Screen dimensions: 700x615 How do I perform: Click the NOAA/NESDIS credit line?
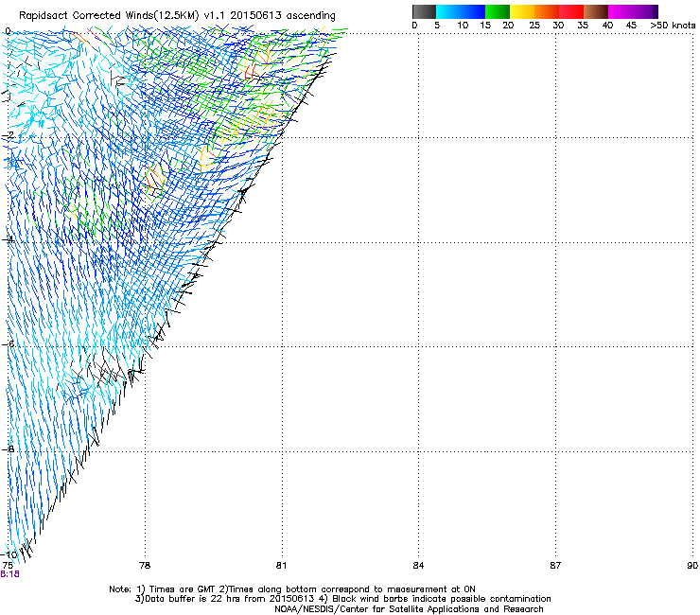409,609
